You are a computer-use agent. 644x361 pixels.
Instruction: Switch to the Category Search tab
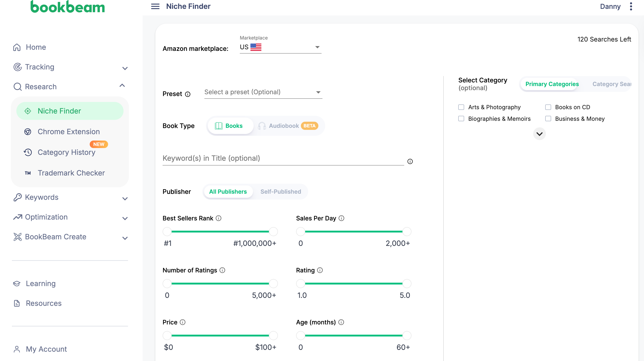pos(611,84)
